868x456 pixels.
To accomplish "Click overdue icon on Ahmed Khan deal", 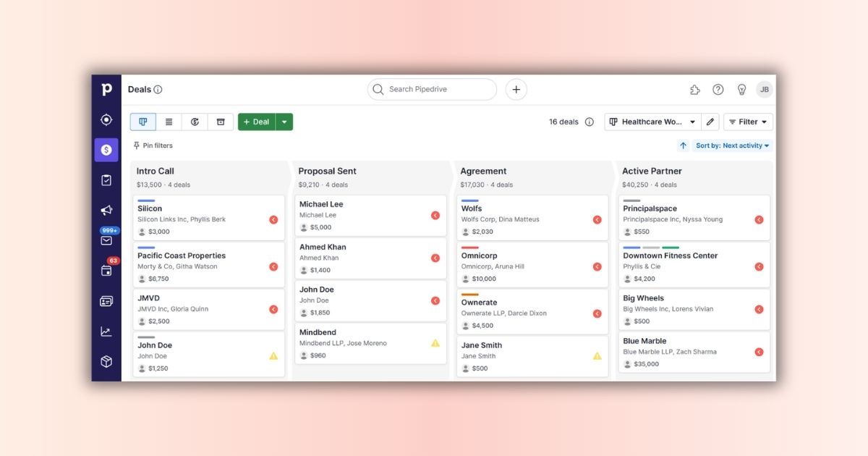I will 435,258.
